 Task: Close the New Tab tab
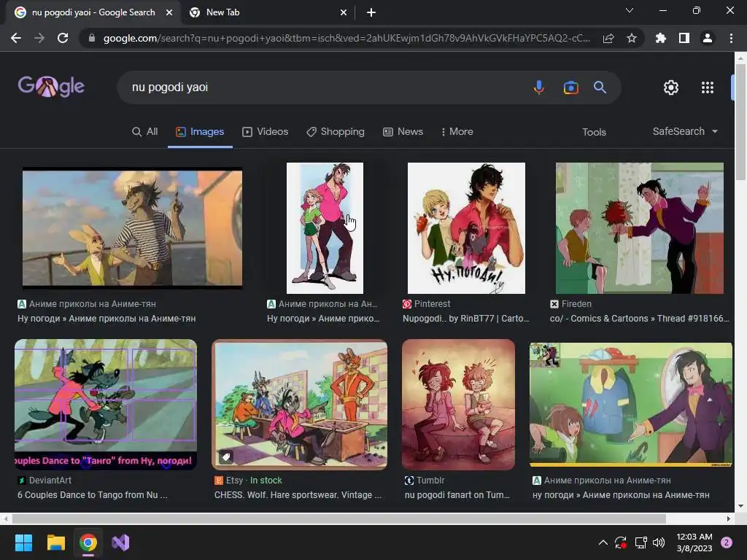click(344, 13)
